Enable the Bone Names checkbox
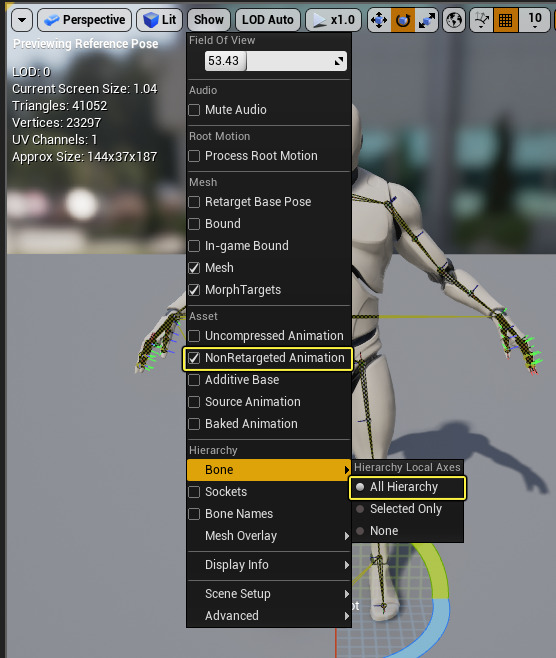 point(194,514)
